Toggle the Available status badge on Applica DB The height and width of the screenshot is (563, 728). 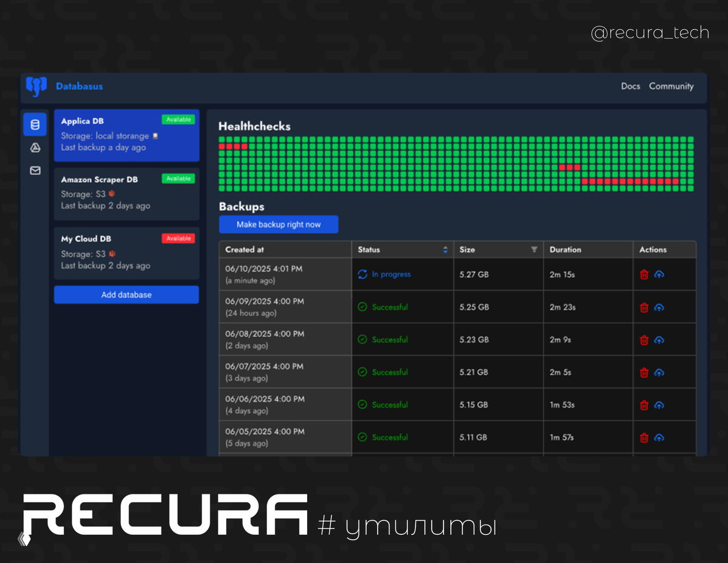click(178, 120)
